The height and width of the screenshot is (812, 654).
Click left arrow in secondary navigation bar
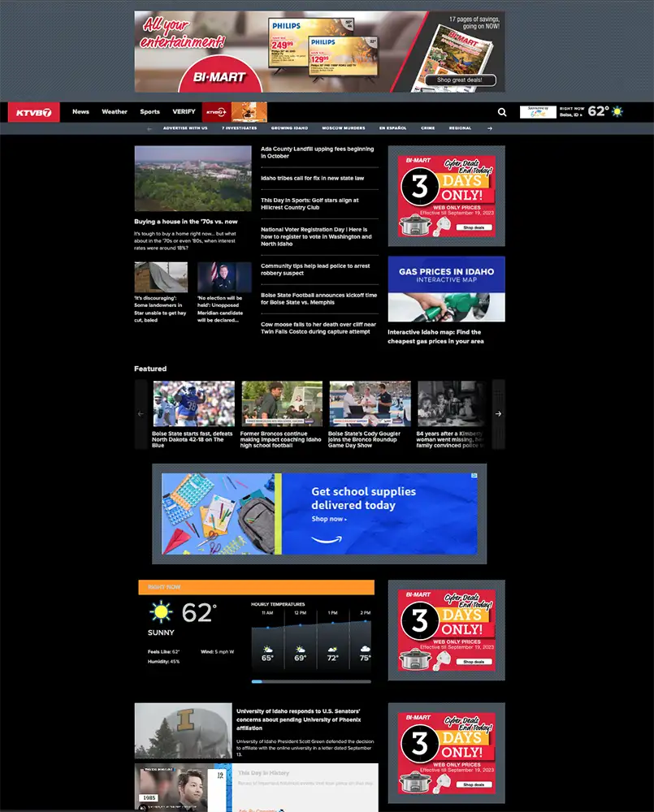[149, 128]
